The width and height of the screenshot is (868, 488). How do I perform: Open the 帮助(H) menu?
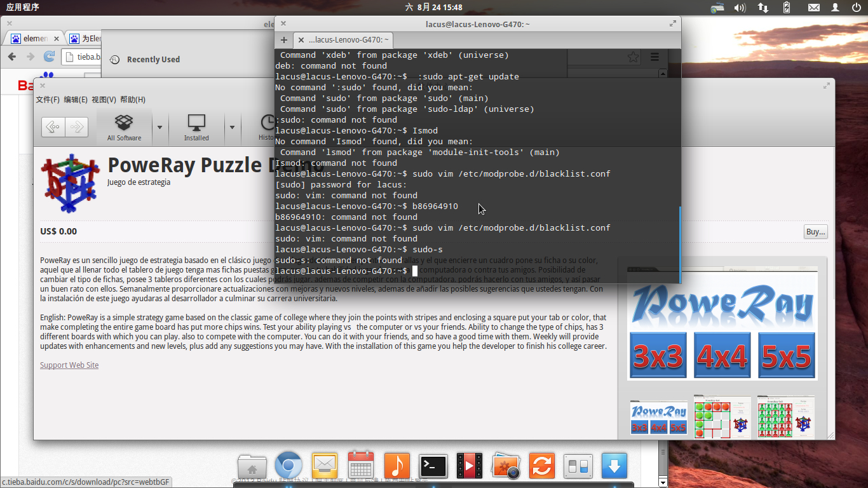click(x=132, y=100)
